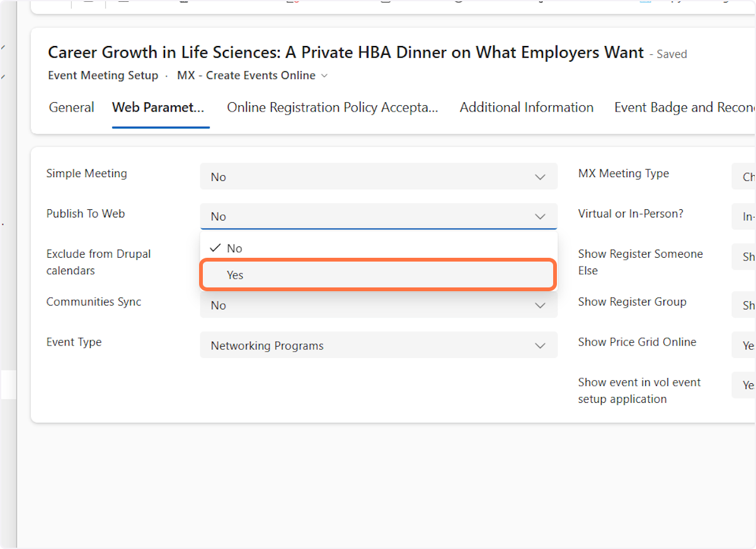Click the Event Type chevron arrow
The width and height of the screenshot is (756, 549).
pos(540,345)
